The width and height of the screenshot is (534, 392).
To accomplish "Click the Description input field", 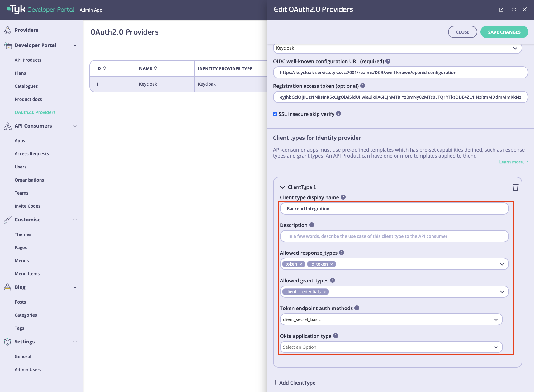I will (394, 236).
